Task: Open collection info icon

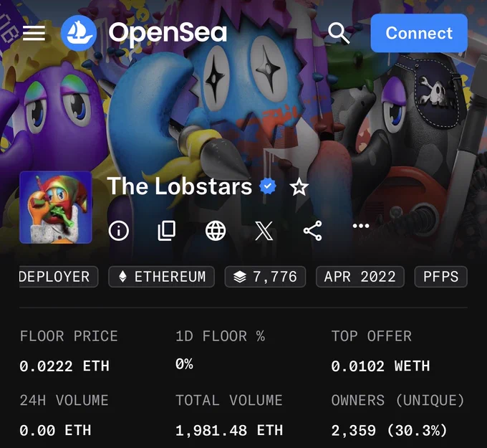Action: pos(119,231)
